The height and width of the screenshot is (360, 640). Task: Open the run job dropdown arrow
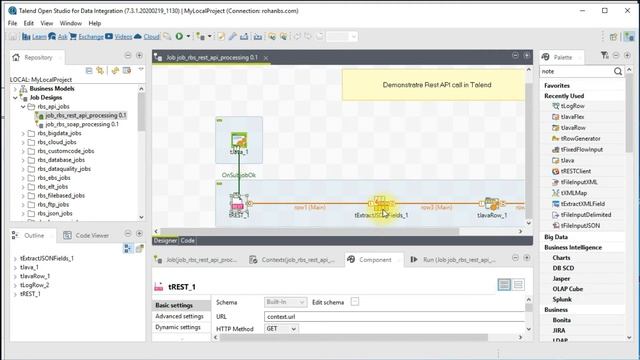click(188, 36)
